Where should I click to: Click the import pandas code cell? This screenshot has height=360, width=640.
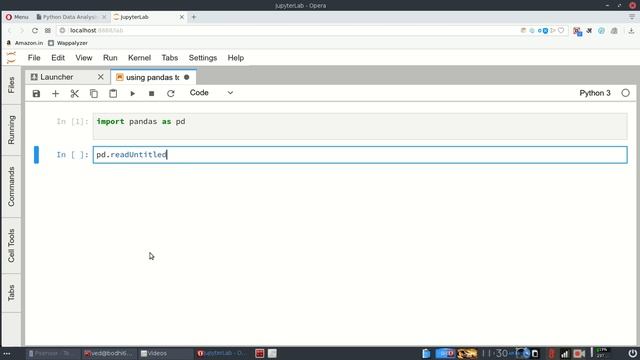(360, 126)
